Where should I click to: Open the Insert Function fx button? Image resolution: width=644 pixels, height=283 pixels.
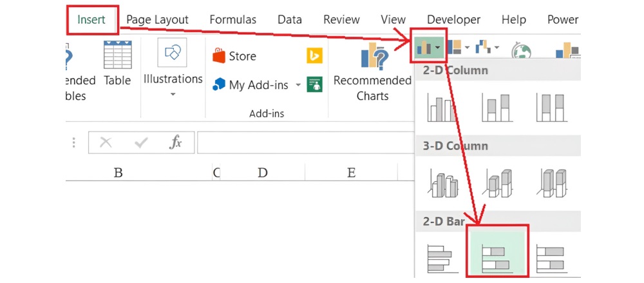click(176, 142)
